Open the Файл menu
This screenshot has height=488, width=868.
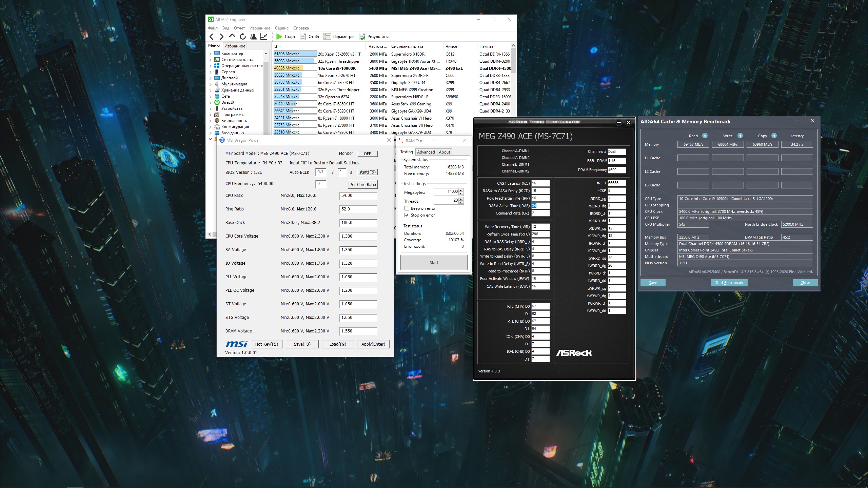pos(213,28)
